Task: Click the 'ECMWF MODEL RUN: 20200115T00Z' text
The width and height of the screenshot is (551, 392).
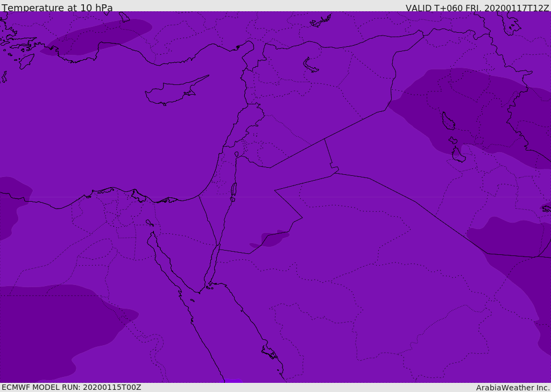Action: point(72,388)
